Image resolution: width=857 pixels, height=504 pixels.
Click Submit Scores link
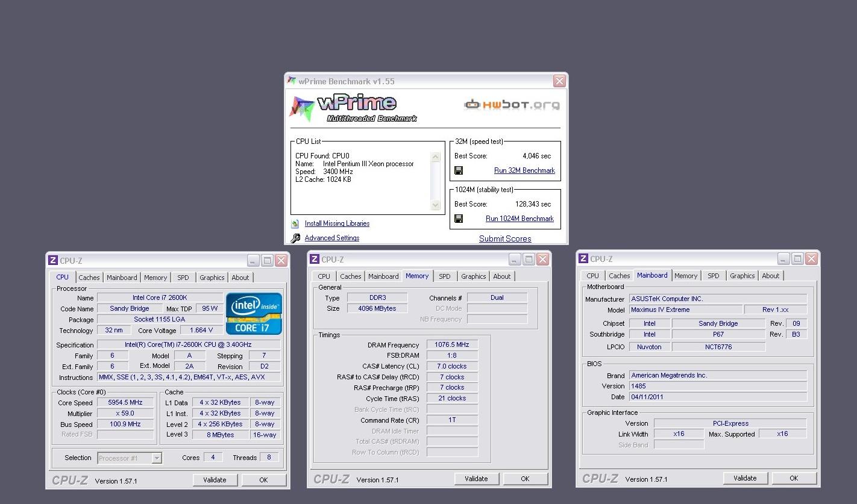(505, 238)
